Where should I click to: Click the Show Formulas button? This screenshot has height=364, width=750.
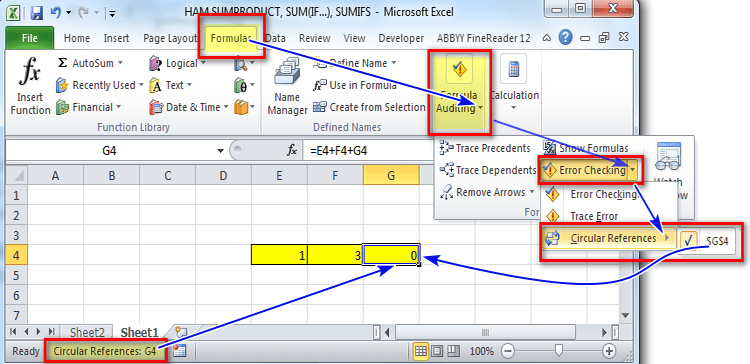(x=586, y=148)
